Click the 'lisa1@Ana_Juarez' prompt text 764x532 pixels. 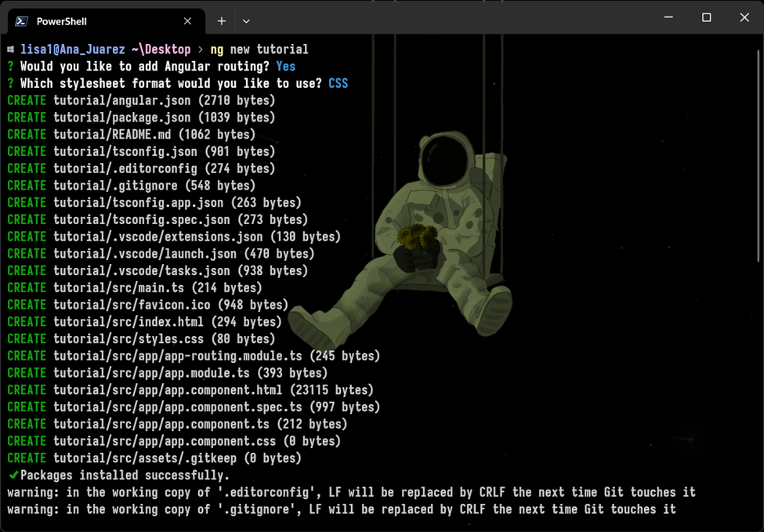click(x=73, y=49)
